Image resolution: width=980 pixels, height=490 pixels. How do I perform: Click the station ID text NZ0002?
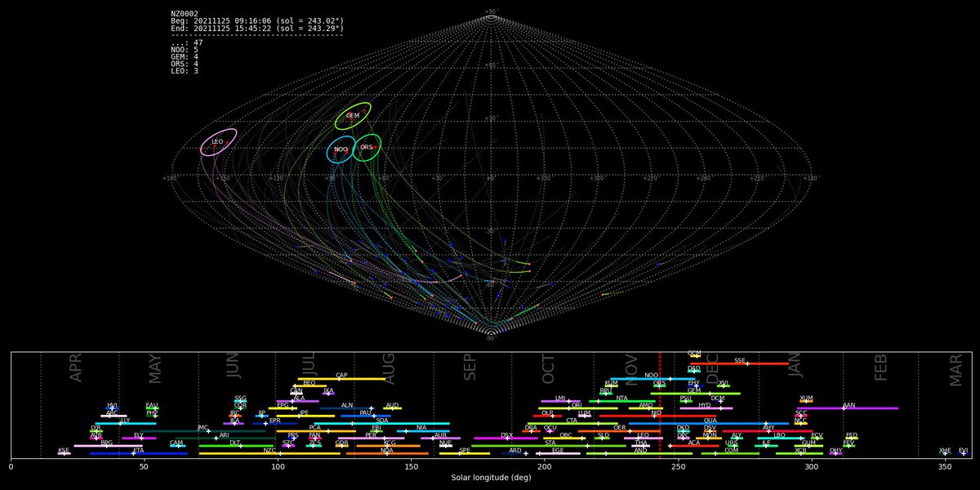[184, 14]
